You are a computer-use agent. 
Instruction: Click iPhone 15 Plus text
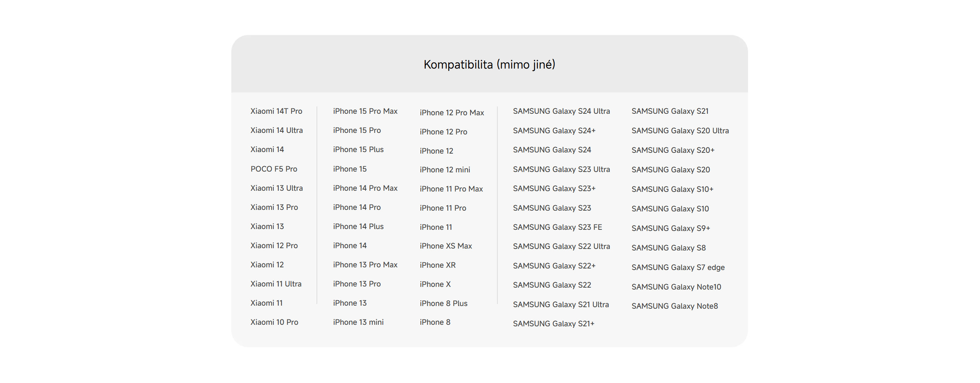[x=358, y=149]
